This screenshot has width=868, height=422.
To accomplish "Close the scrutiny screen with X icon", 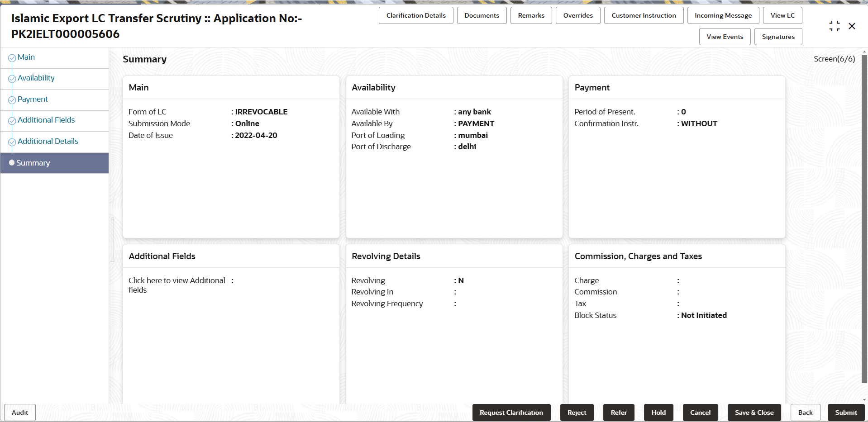I will [852, 26].
